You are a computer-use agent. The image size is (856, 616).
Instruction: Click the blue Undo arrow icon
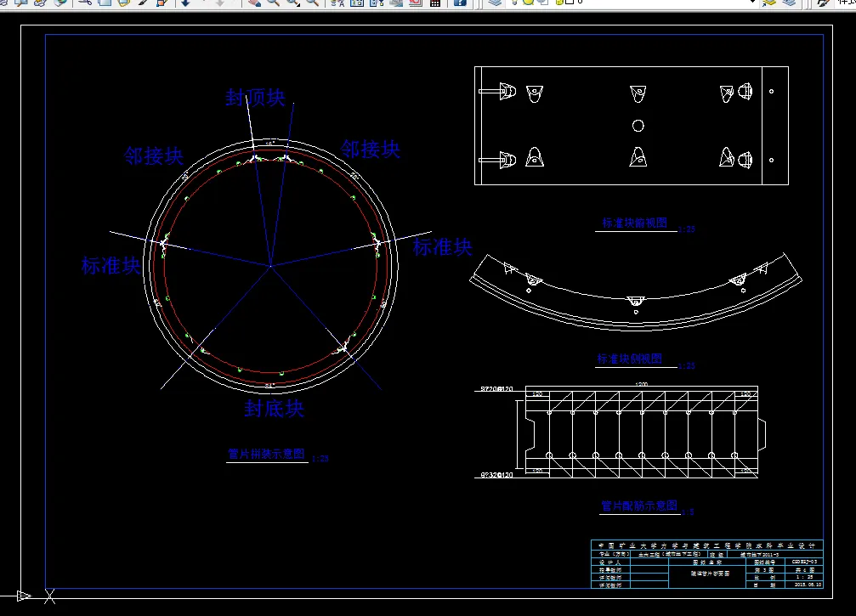(185, 3)
